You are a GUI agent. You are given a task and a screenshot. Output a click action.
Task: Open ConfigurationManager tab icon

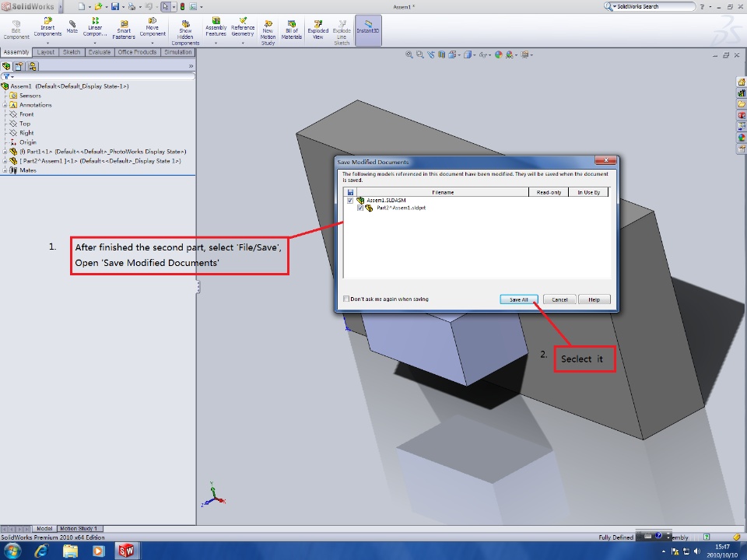pyautogui.click(x=32, y=66)
